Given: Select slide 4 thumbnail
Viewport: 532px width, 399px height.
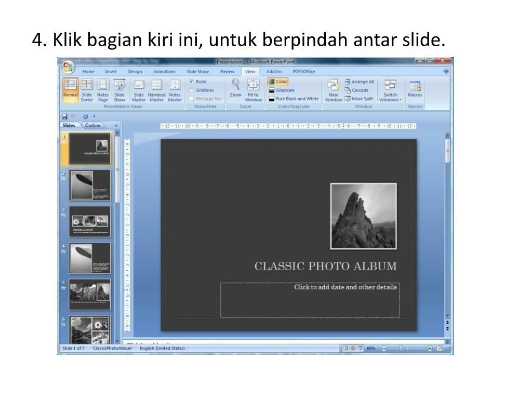Looking at the screenshot, I should [x=90, y=258].
